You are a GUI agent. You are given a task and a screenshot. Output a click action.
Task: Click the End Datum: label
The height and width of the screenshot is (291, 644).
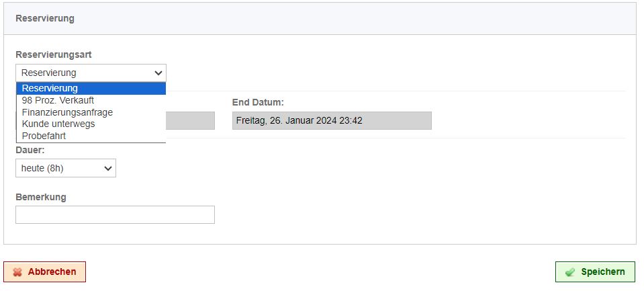click(x=258, y=102)
